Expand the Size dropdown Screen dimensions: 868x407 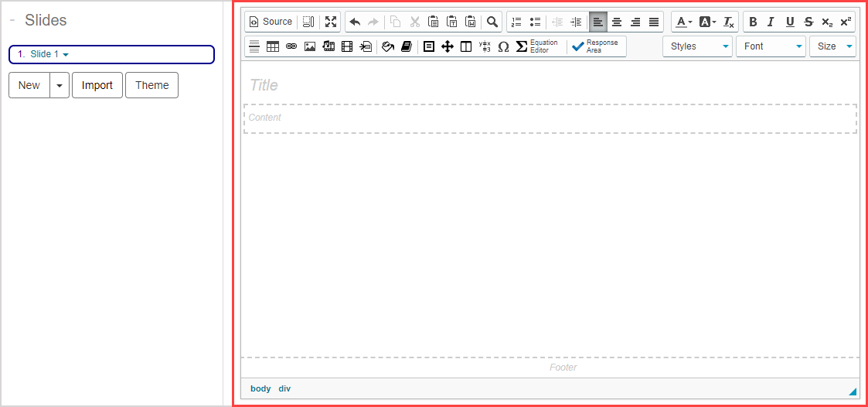832,46
